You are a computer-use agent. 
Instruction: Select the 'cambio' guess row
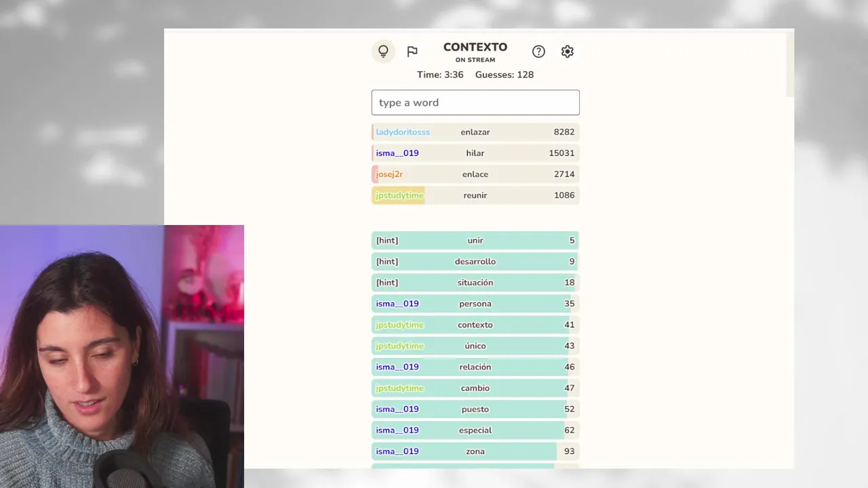475,388
